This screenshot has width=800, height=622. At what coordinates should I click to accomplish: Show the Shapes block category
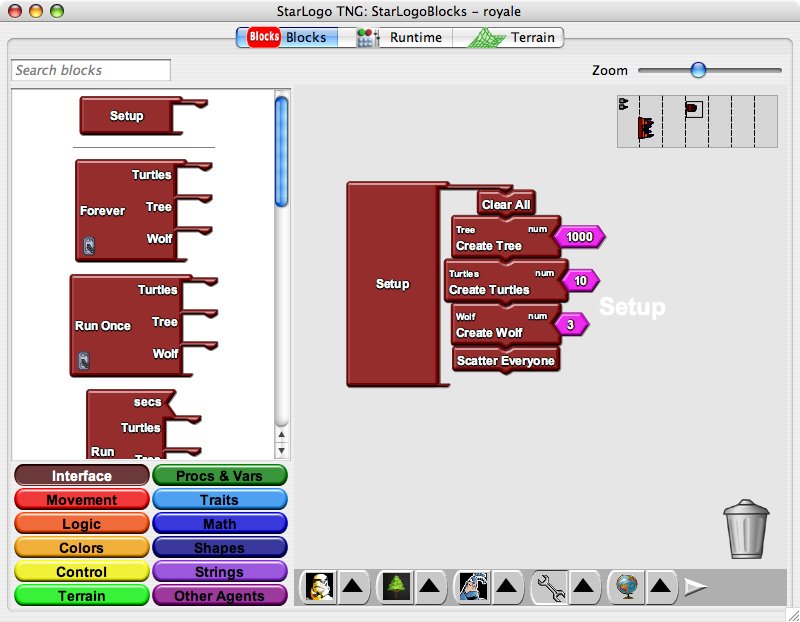click(219, 548)
